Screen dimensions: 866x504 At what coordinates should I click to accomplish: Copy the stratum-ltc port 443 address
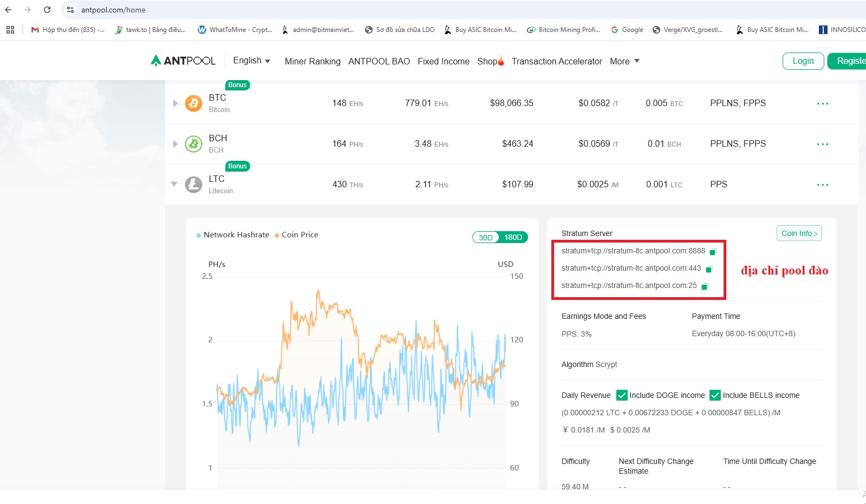pyautogui.click(x=708, y=269)
